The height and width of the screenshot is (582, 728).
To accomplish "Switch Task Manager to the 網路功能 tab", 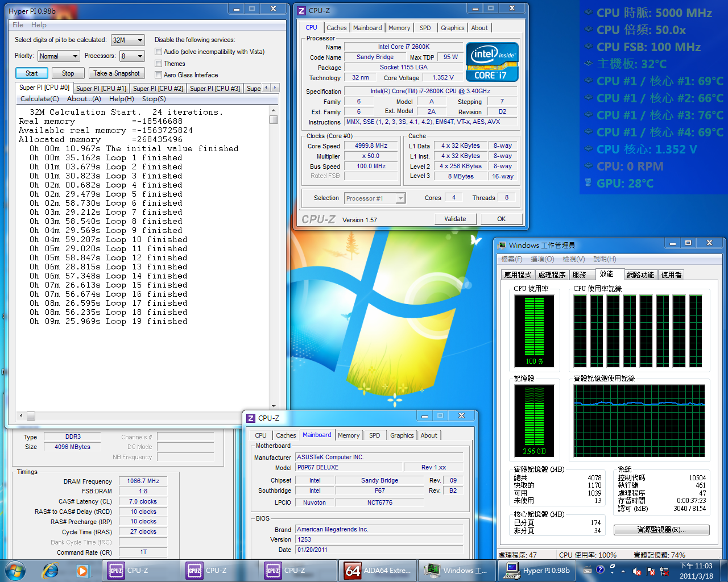I will click(640, 275).
